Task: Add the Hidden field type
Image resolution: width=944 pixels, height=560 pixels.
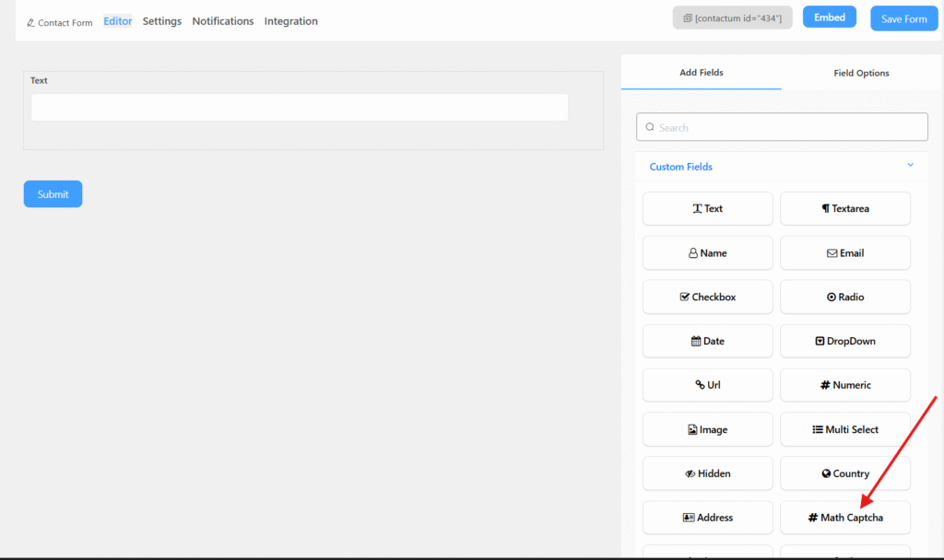Action: pos(707,473)
